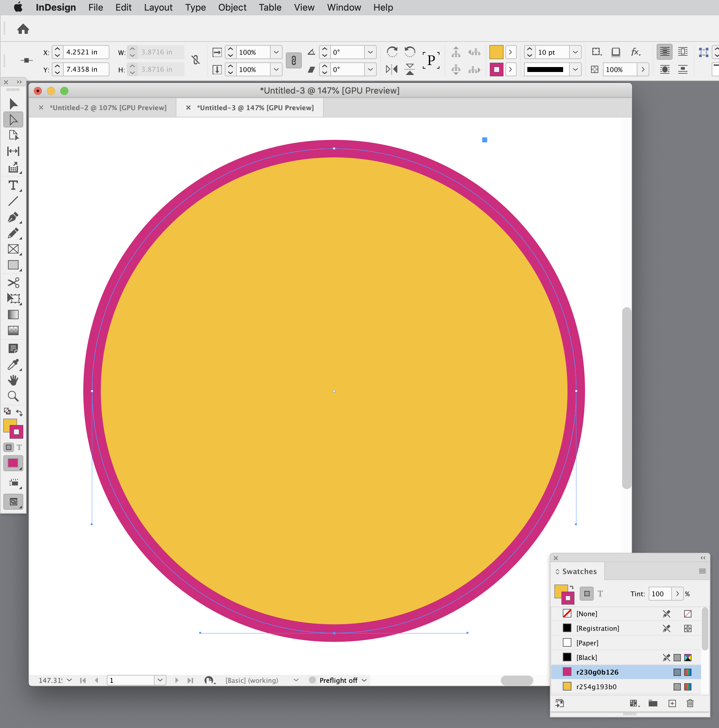Viewport: 719px width, 728px height.
Task: Select the Zoom tool
Action: (14, 396)
